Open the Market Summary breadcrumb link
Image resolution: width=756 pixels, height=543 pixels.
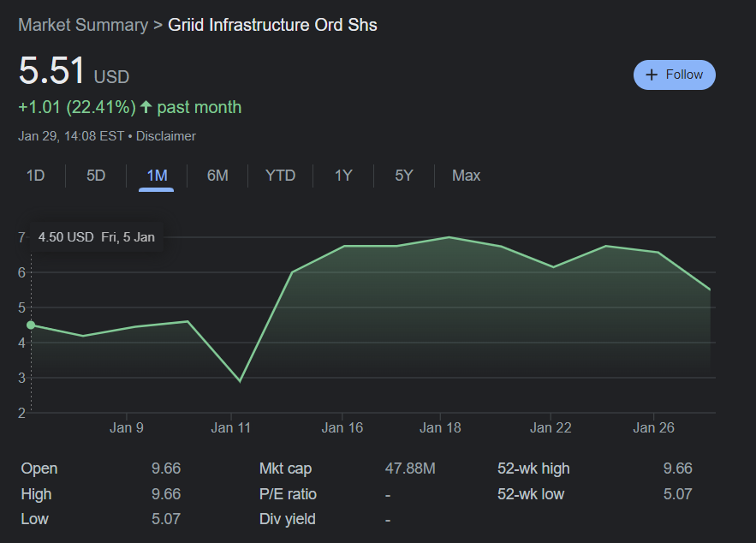pyautogui.click(x=83, y=25)
